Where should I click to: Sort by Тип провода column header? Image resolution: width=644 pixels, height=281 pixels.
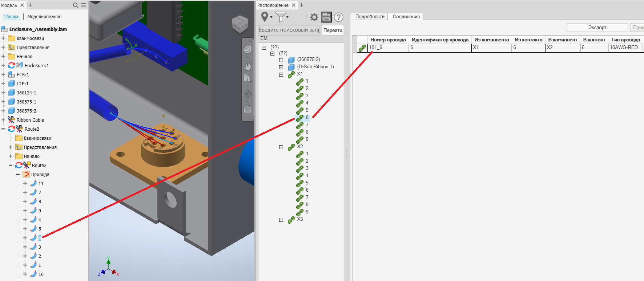[x=625, y=40]
